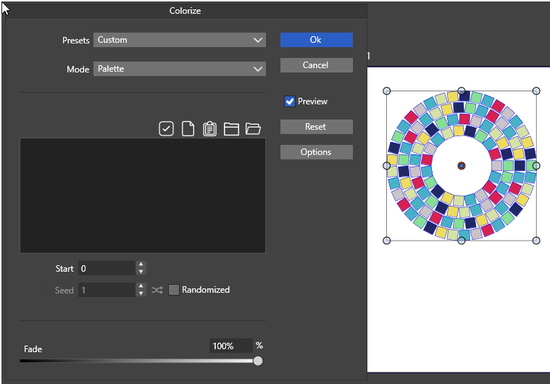This screenshot has height=384, width=550.
Task: Click the Reset button
Action: click(316, 127)
